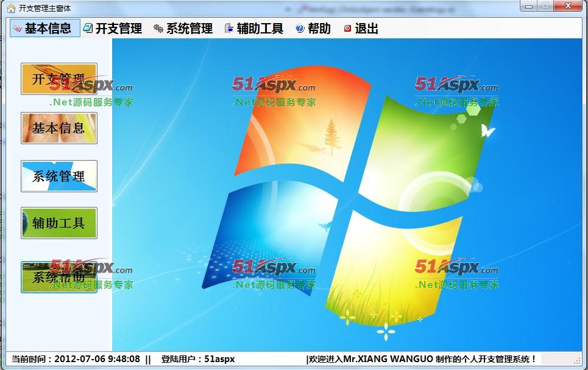Screen dimensions: 588x370
Task: Click the welcome message about Mr.XIANG WANGUO
Action: 421,359
